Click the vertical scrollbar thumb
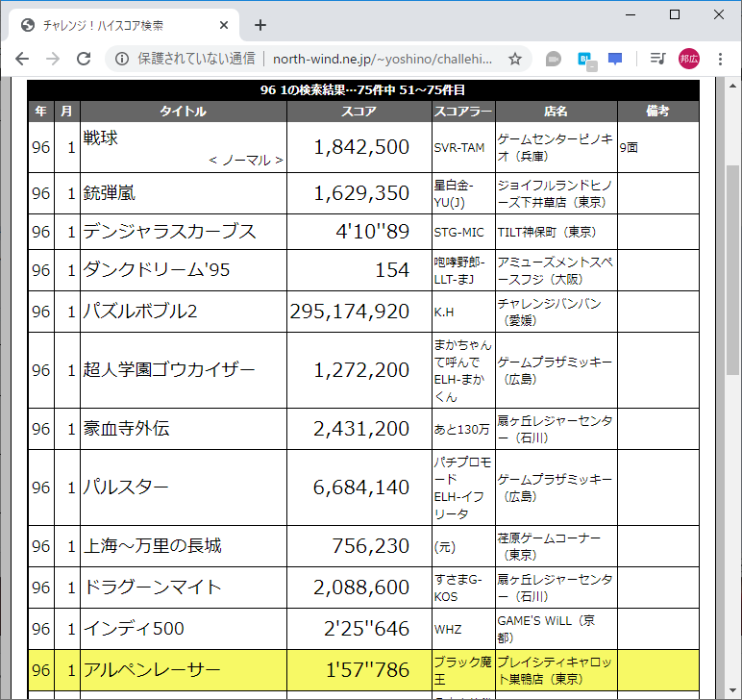 [x=732, y=270]
